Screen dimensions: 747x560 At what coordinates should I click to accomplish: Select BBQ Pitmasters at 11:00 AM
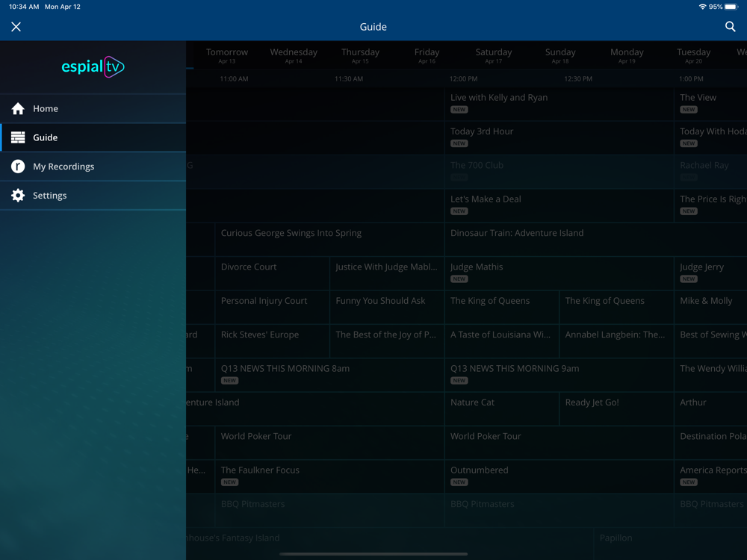click(329, 510)
